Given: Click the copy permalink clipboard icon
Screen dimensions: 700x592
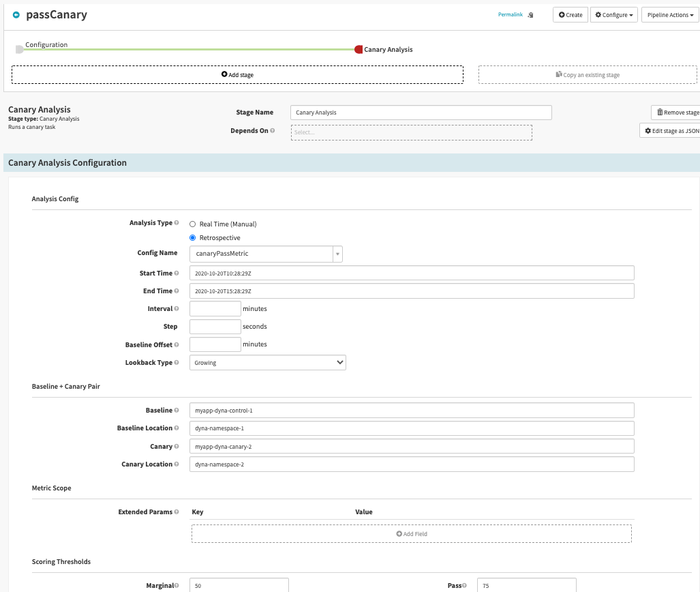Looking at the screenshot, I should tap(530, 14).
